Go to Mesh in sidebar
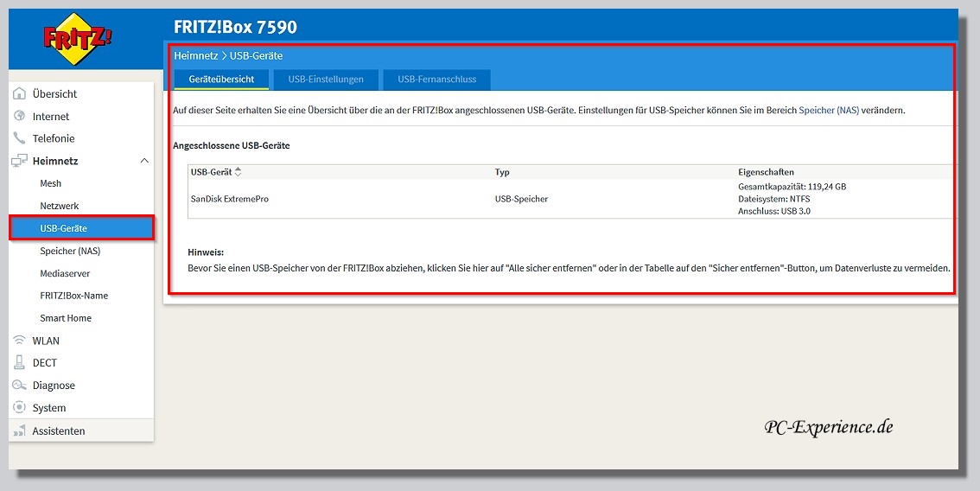The width and height of the screenshot is (980, 491). (51, 183)
